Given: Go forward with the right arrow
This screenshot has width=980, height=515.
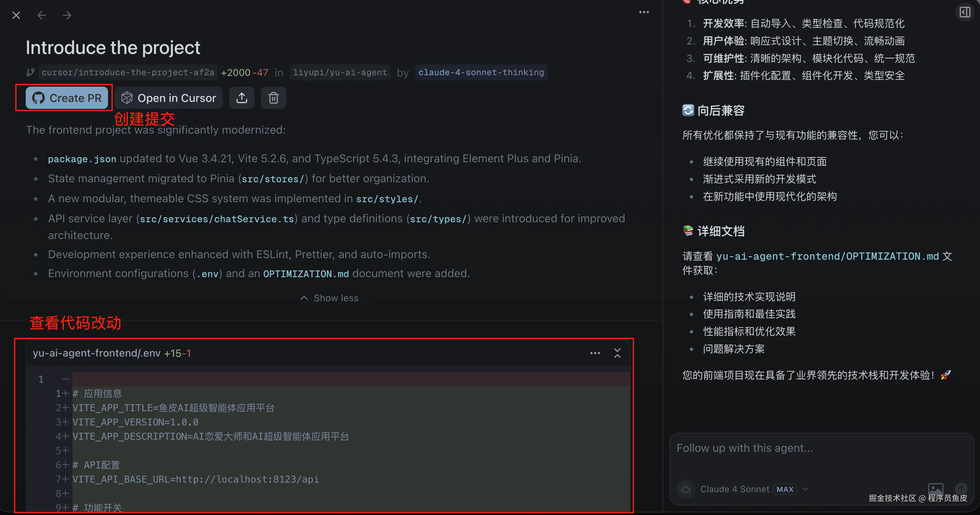Looking at the screenshot, I should (x=67, y=15).
